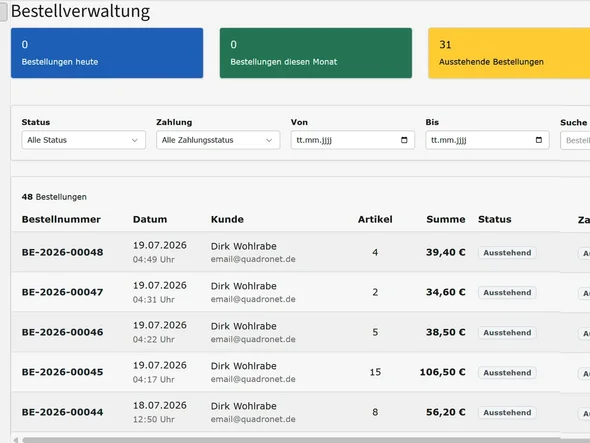Open order BE-2026-00044
590x443 pixels.
pos(62,412)
